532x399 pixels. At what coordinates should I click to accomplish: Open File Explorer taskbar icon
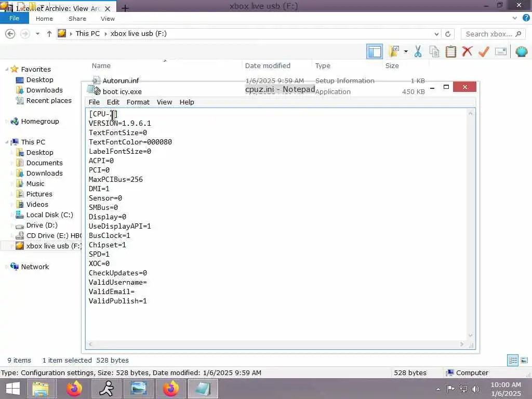(41, 389)
